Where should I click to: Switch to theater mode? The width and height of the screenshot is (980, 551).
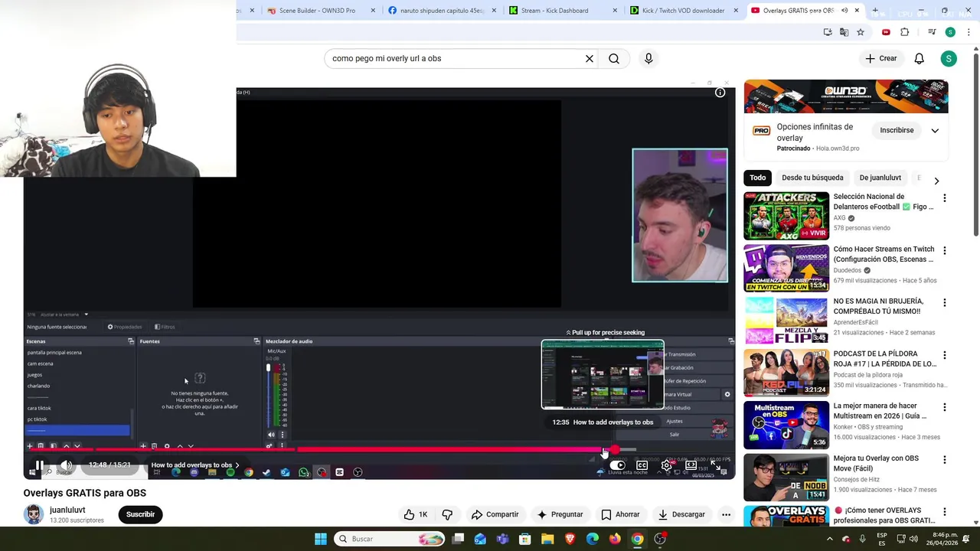(691, 465)
